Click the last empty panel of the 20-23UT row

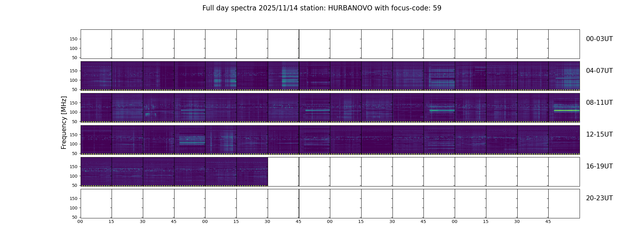coord(564,203)
